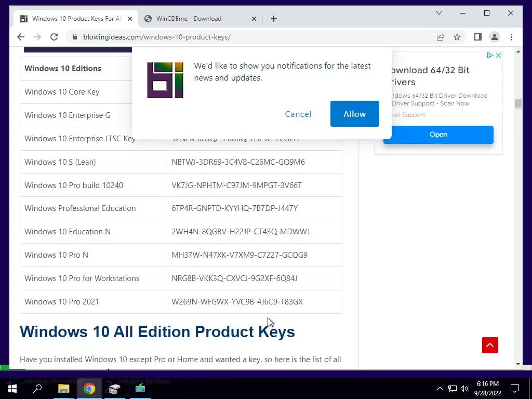Click the Windows 10 All Edition Product Keys heading
The image size is (532, 399).
click(x=157, y=331)
